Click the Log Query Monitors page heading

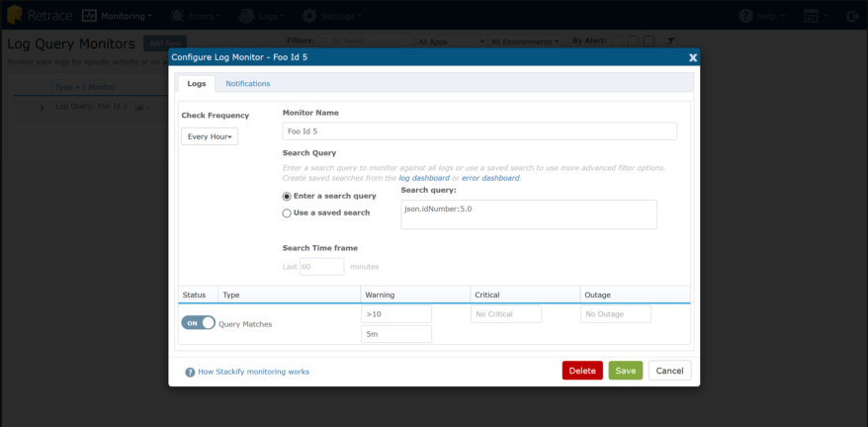point(71,43)
